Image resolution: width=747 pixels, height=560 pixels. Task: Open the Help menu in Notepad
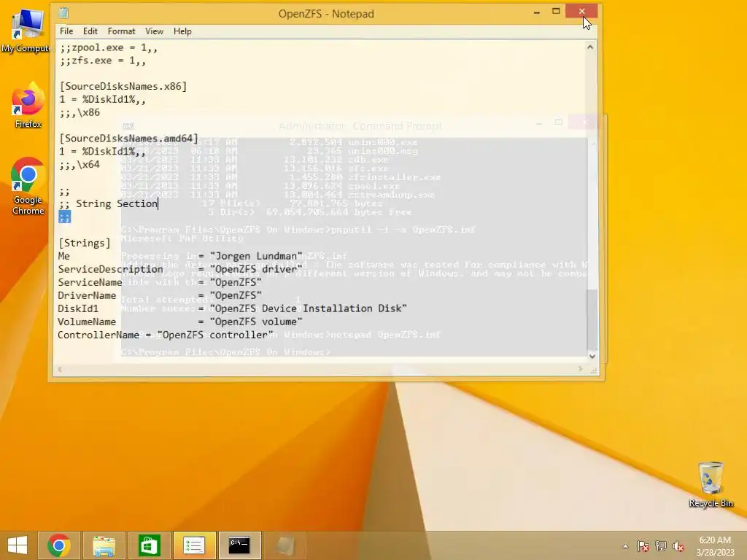coord(182,31)
